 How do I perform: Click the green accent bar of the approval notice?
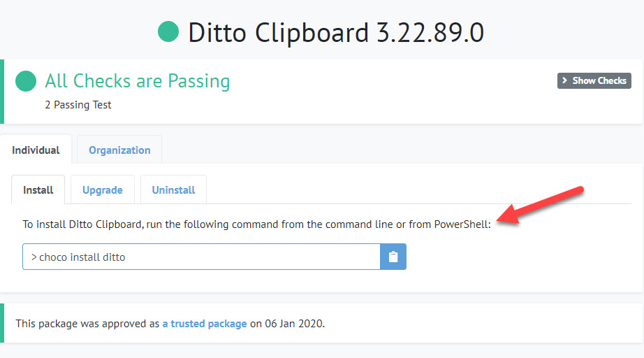click(x=2, y=323)
